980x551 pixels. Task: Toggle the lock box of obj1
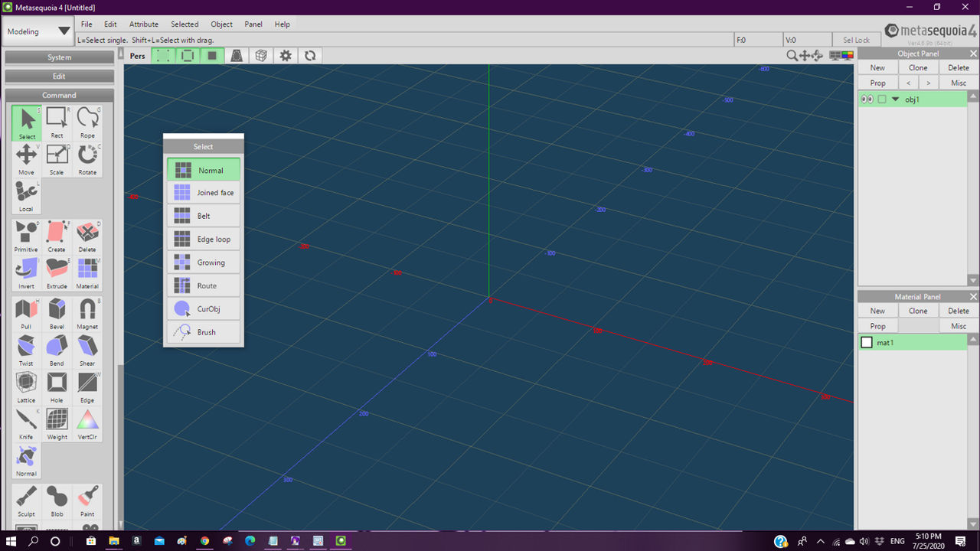pyautogui.click(x=882, y=99)
